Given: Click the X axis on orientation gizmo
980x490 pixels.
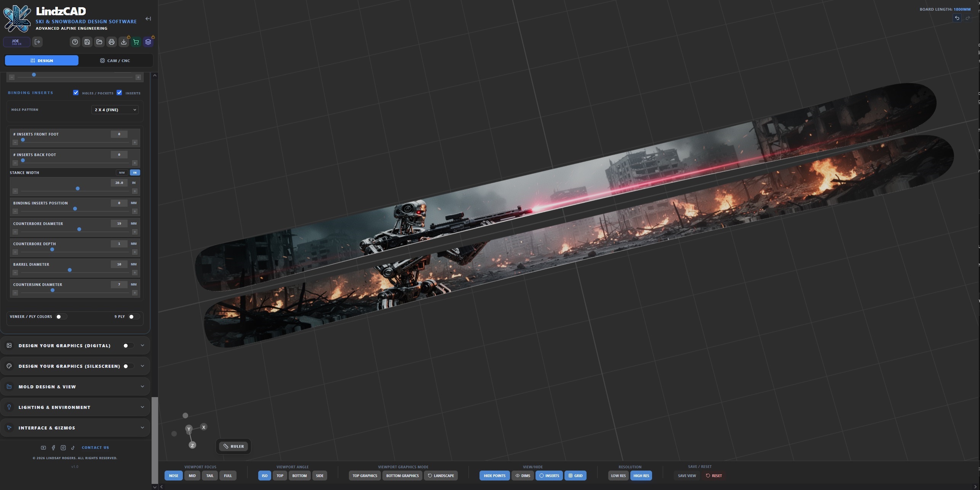Looking at the screenshot, I should coord(204,427).
